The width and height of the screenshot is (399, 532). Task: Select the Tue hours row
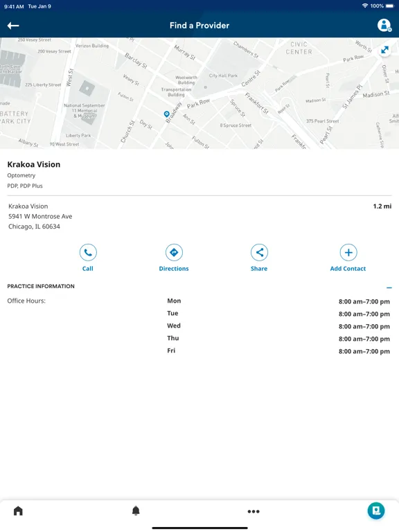click(x=278, y=314)
